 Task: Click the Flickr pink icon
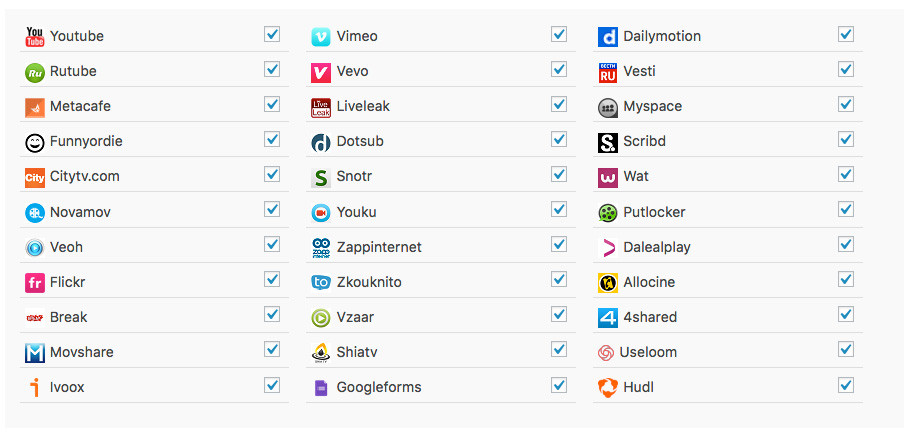coord(35,283)
